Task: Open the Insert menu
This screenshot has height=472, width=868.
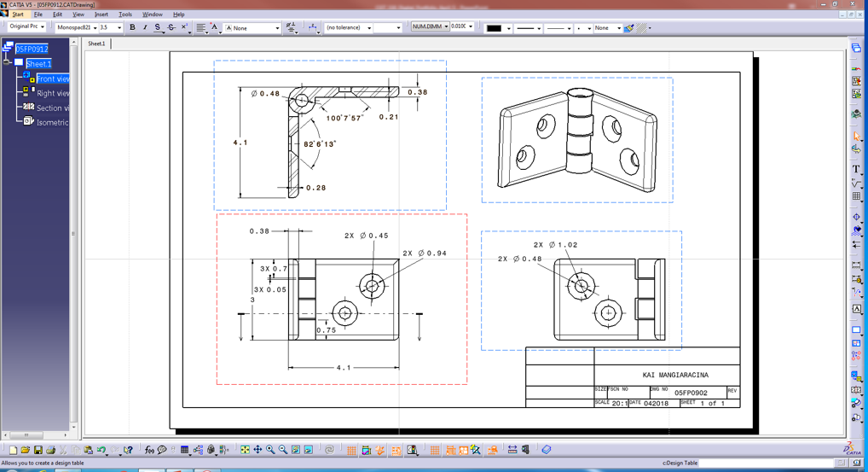Action: 101,15
